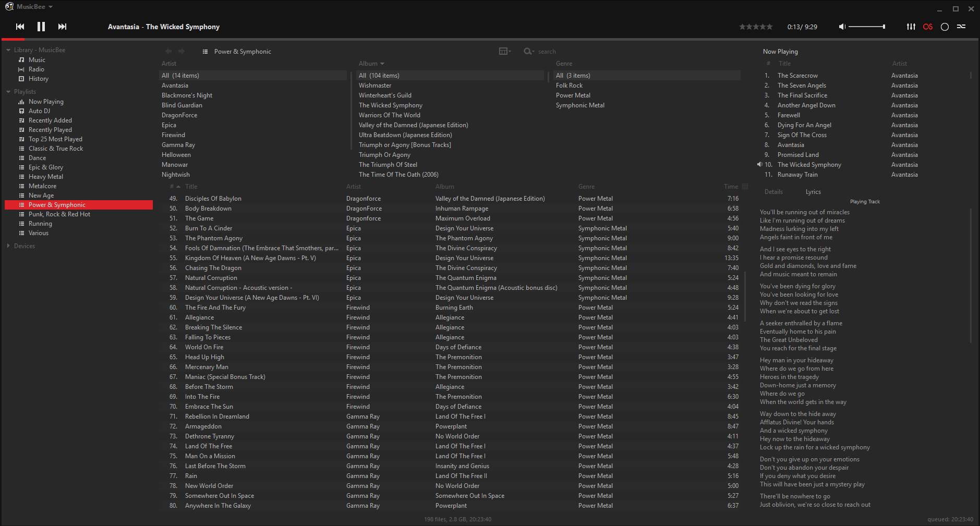Seek in the playback progress bar
This screenshot has width=980, height=526.
(x=490, y=39)
